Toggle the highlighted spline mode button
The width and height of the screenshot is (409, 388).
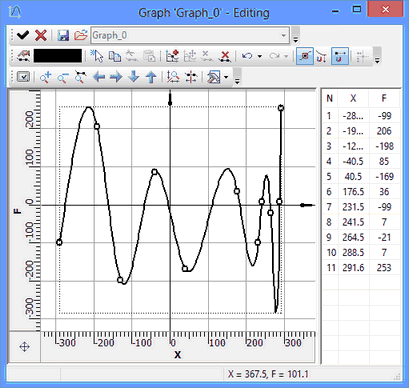(x=305, y=56)
